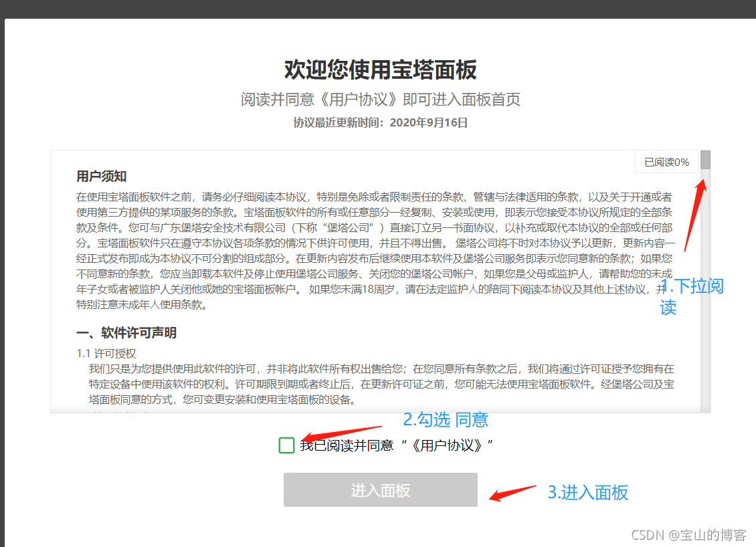This screenshot has height=547, width=756.
Task: Click the red arrow pointing at the checkbox
Action: click(x=341, y=433)
